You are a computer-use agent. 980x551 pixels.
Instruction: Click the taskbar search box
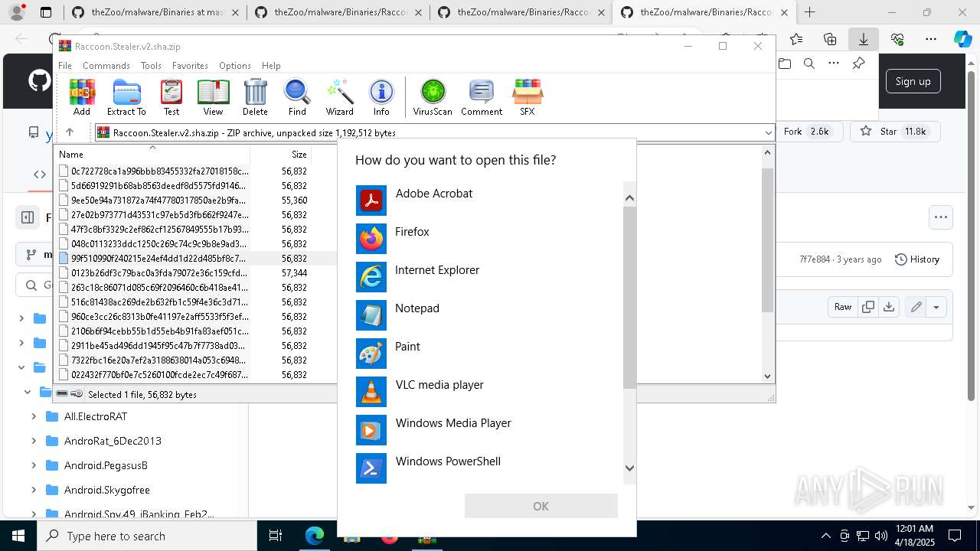147,536
